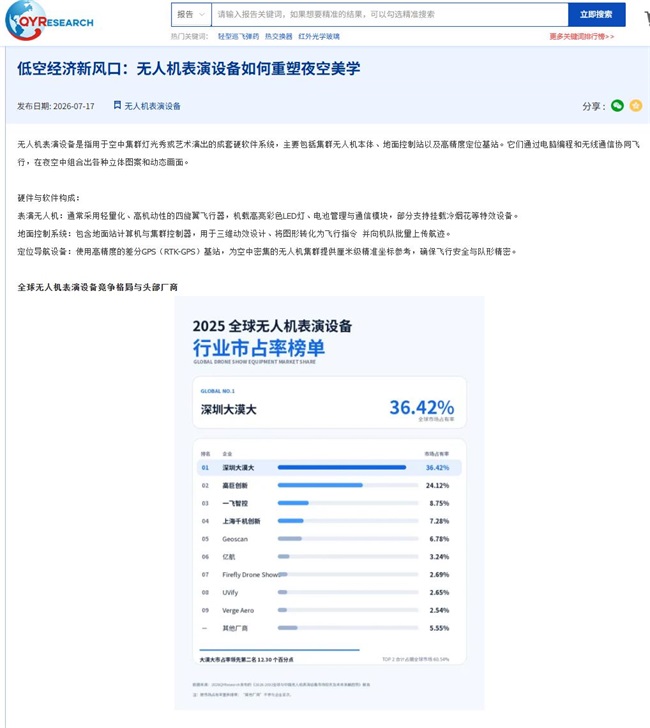Open the 无人机表演设备 tag link
Image resolution: width=650 pixels, height=728 pixels.
152,106
